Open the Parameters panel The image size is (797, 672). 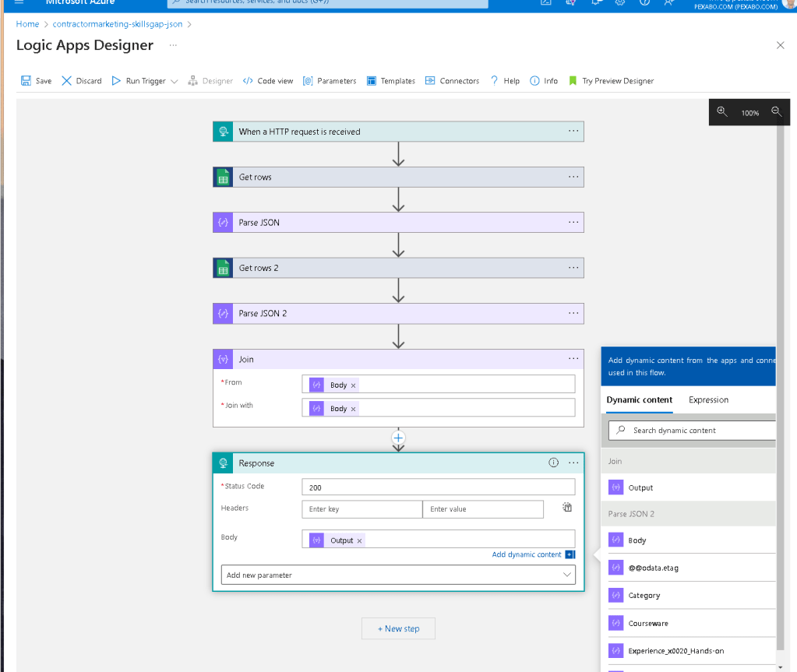point(330,81)
